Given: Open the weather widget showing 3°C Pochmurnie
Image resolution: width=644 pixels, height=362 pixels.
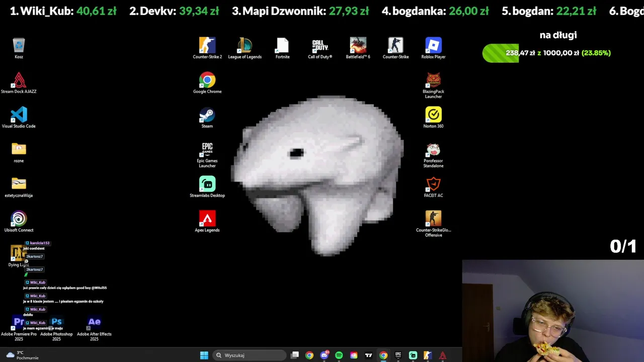Looking at the screenshot, I should (x=23, y=355).
